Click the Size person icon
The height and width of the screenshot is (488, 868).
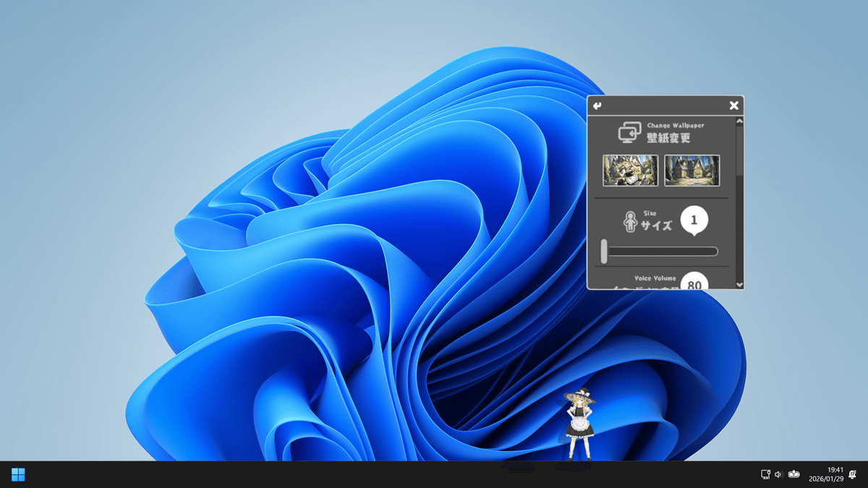(x=630, y=221)
